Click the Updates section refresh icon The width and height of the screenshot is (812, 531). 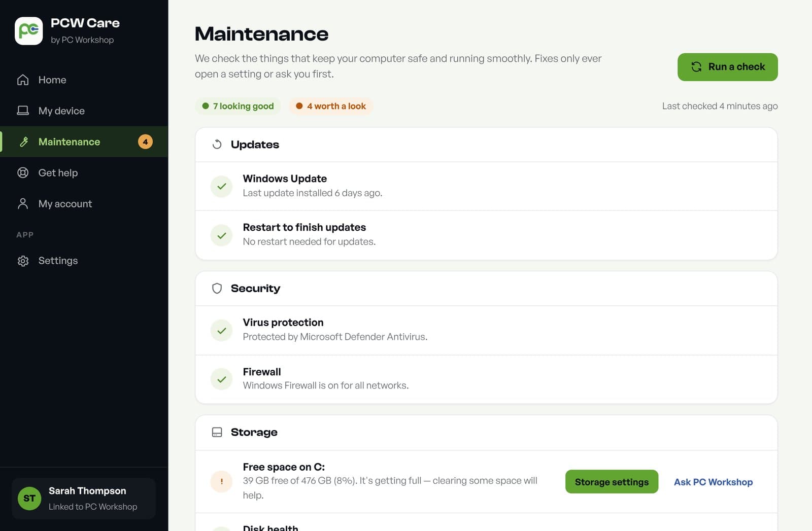click(x=217, y=145)
